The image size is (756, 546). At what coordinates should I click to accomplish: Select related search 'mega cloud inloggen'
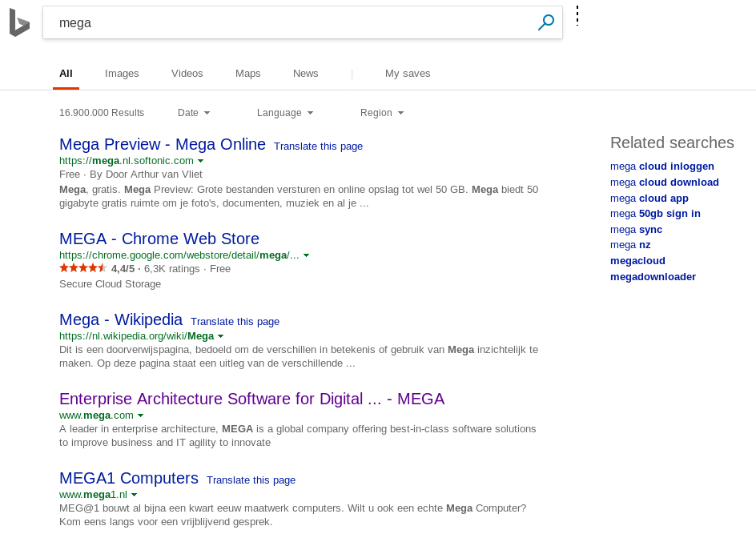(662, 167)
